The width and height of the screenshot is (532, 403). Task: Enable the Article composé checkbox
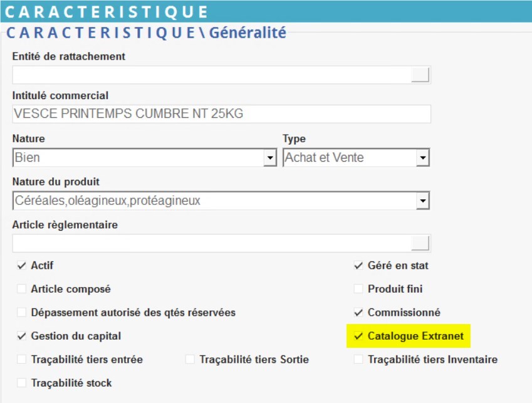22,290
